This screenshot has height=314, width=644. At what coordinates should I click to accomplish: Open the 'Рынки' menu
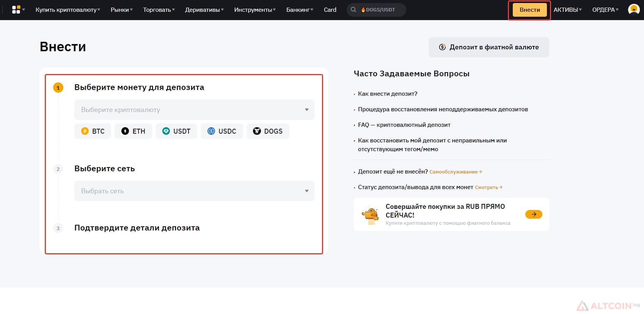coord(122,9)
